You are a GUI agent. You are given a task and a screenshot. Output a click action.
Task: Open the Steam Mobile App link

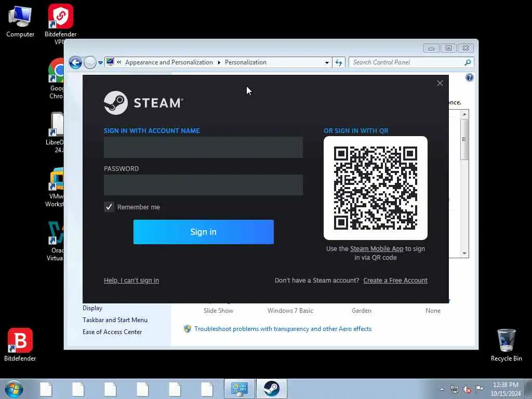(377, 249)
